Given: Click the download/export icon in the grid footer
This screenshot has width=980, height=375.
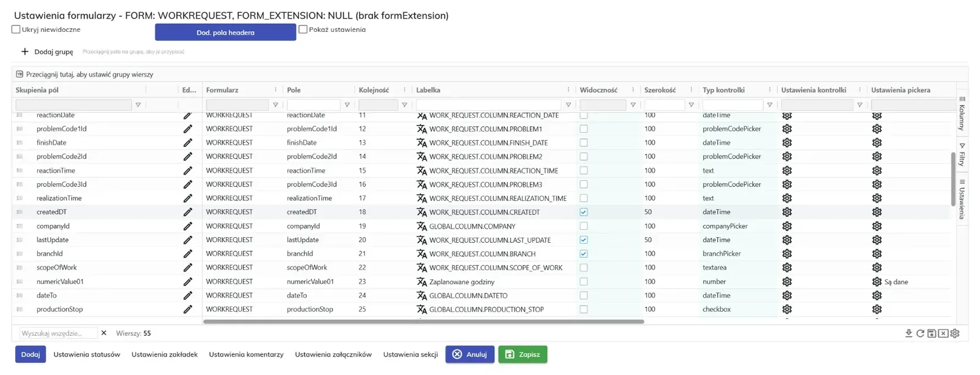Looking at the screenshot, I should 908,333.
